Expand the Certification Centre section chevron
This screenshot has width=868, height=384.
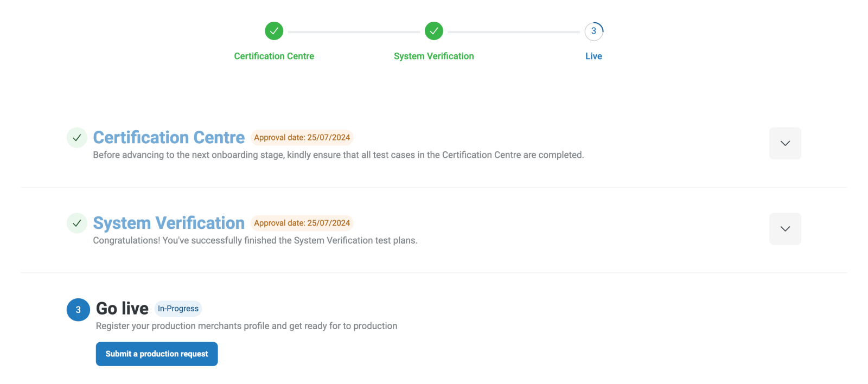[x=785, y=143]
